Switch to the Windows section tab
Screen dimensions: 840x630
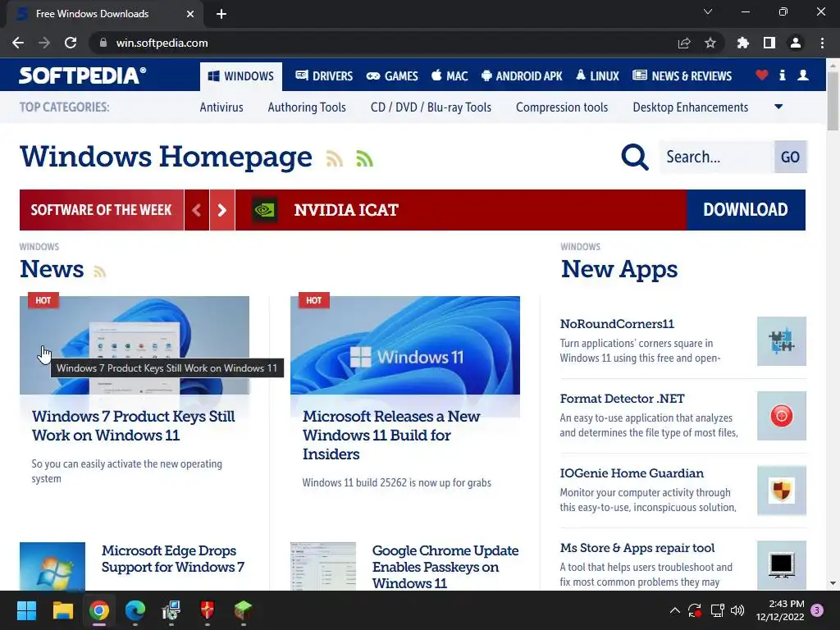tap(241, 76)
